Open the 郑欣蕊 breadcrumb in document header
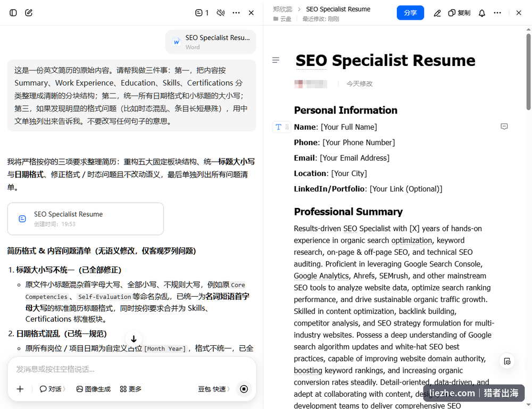 tap(282, 9)
